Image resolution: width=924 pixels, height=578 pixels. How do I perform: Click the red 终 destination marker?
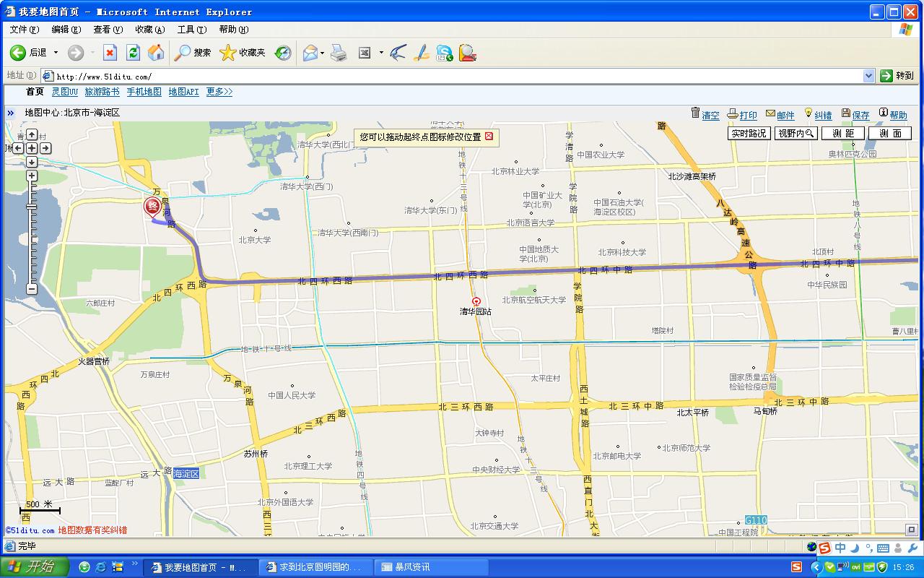coord(152,207)
